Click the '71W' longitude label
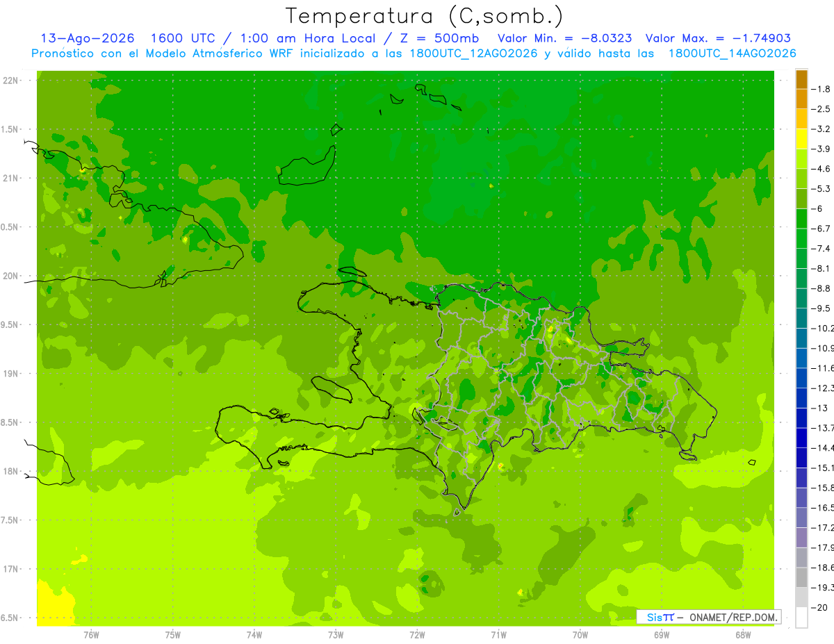The image size is (834, 644). 498,635
